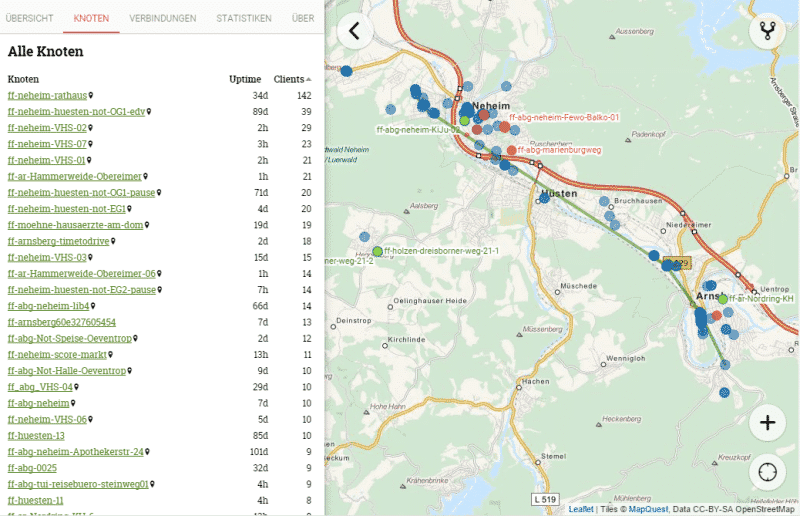Open the VERBINDUNGEN tab
This screenshot has height=516, width=800.
pyautogui.click(x=163, y=18)
